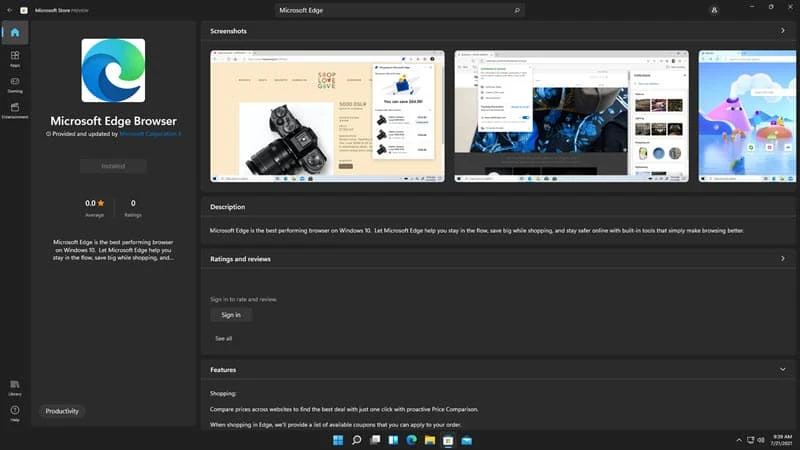Click the See all reviews link
Viewport: 800px width, 450px height.
tap(223, 338)
